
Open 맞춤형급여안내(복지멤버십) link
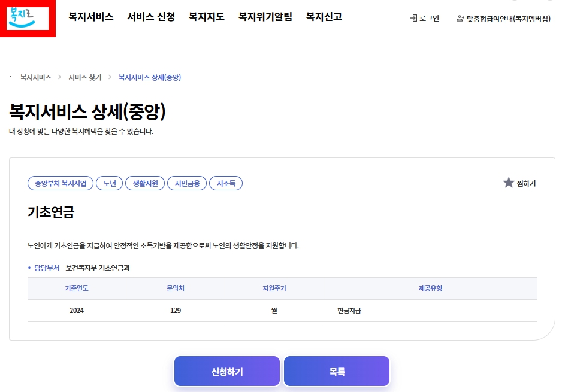point(509,19)
